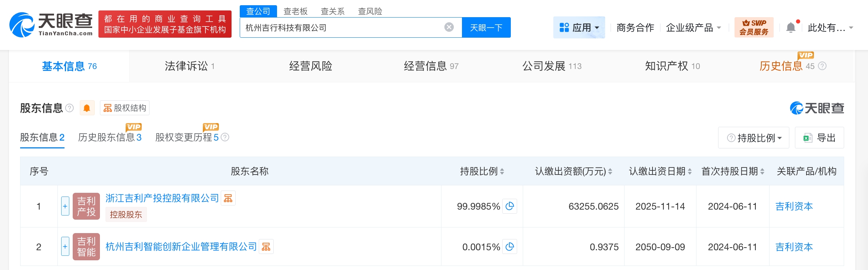Expand row 2 shareholder details
This screenshot has width=868, height=270.
click(65, 247)
